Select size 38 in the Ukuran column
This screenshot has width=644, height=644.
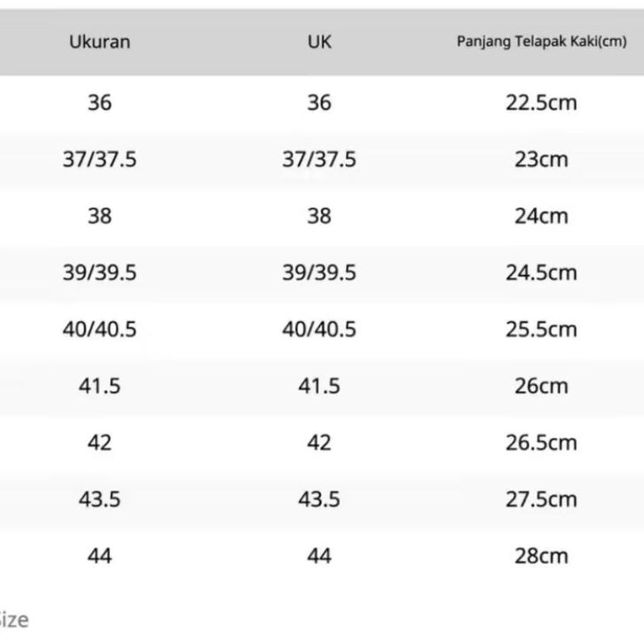(x=99, y=216)
